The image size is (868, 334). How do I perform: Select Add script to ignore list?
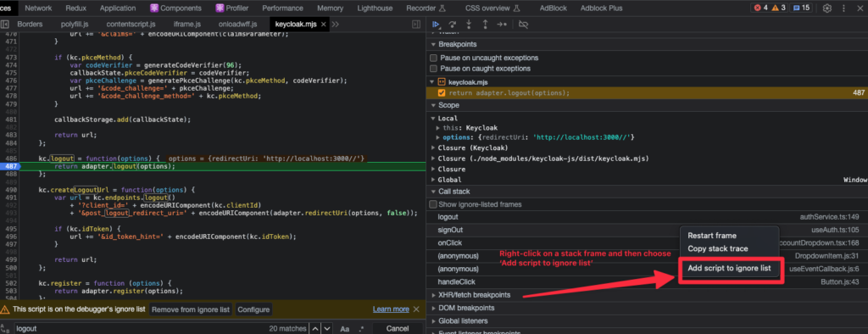729,268
